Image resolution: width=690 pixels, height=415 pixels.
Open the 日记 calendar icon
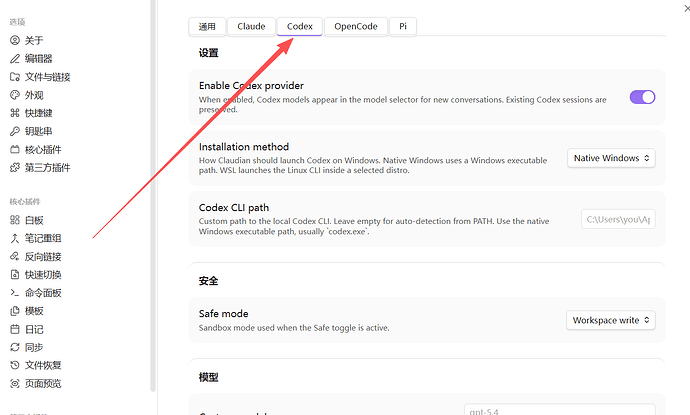tap(15, 329)
